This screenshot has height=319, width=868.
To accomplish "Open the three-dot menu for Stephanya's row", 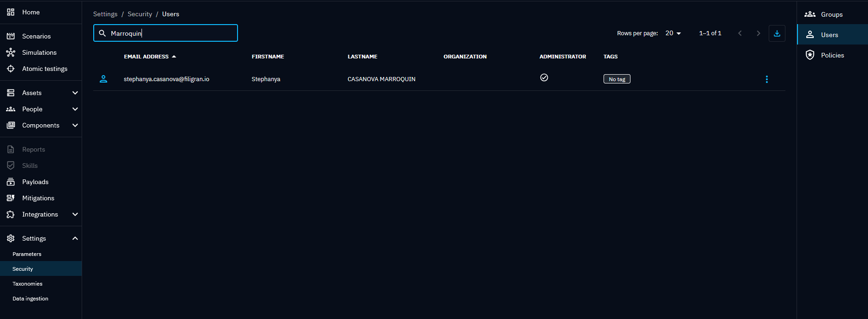I will [x=766, y=79].
